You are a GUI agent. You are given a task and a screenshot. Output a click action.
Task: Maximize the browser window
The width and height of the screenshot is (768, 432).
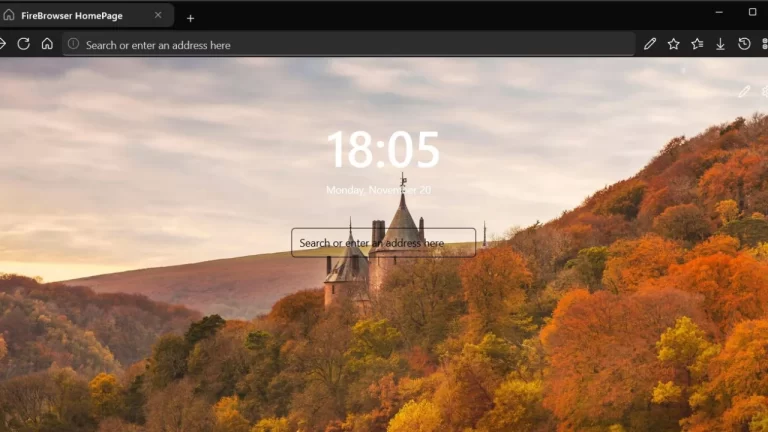coord(753,12)
